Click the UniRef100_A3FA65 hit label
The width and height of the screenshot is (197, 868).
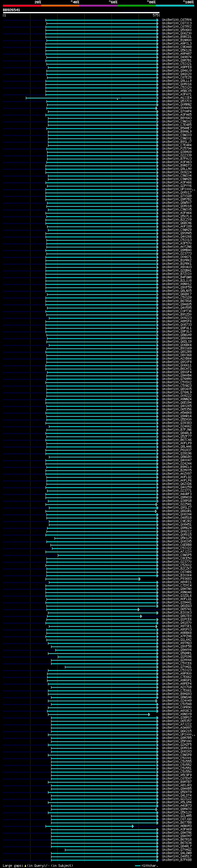pos(177,115)
